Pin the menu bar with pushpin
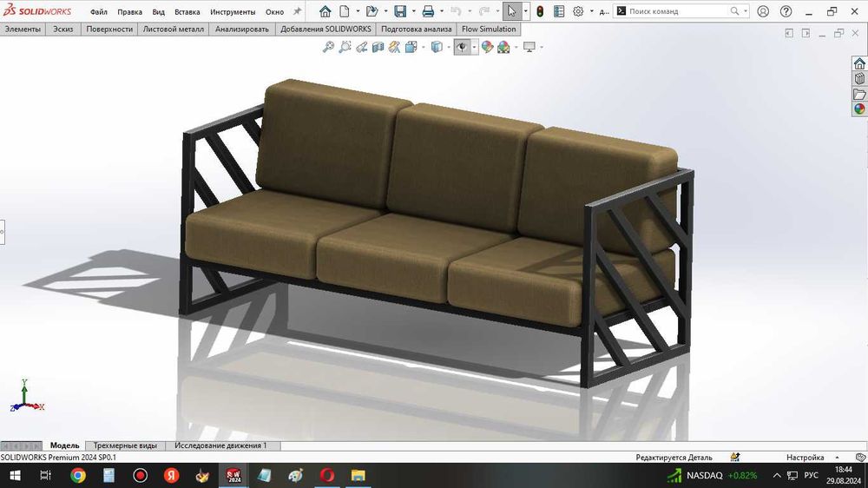 (297, 11)
